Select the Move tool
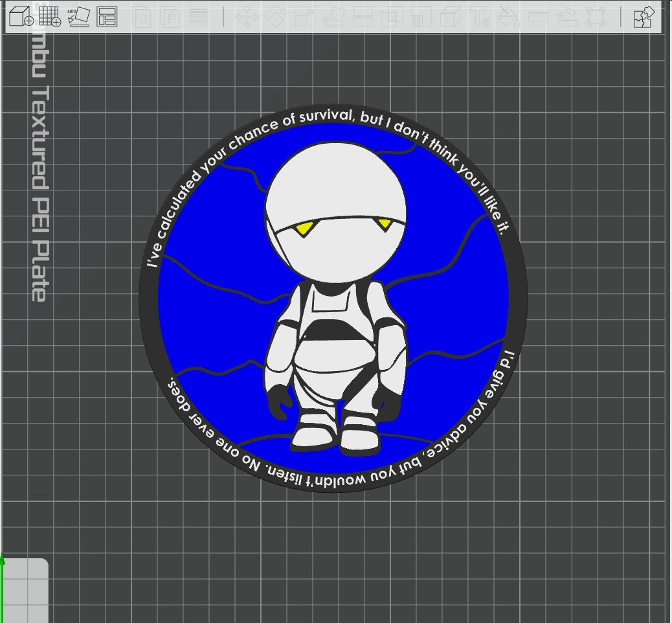Viewport: 672px width, 623px height. click(247, 17)
